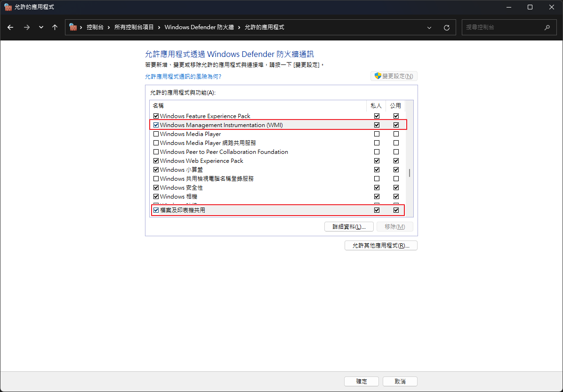Image resolution: width=563 pixels, height=392 pixels.
Task: Toggle 私人 checkbox for 檔案及印表機共用
Action: pos(377,210)
